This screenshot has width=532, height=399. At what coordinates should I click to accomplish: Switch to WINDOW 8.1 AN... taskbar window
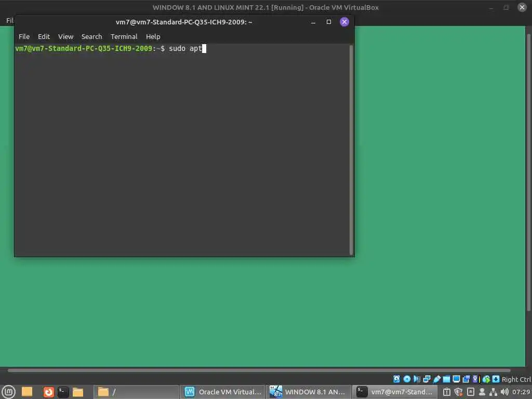[309, 392]
